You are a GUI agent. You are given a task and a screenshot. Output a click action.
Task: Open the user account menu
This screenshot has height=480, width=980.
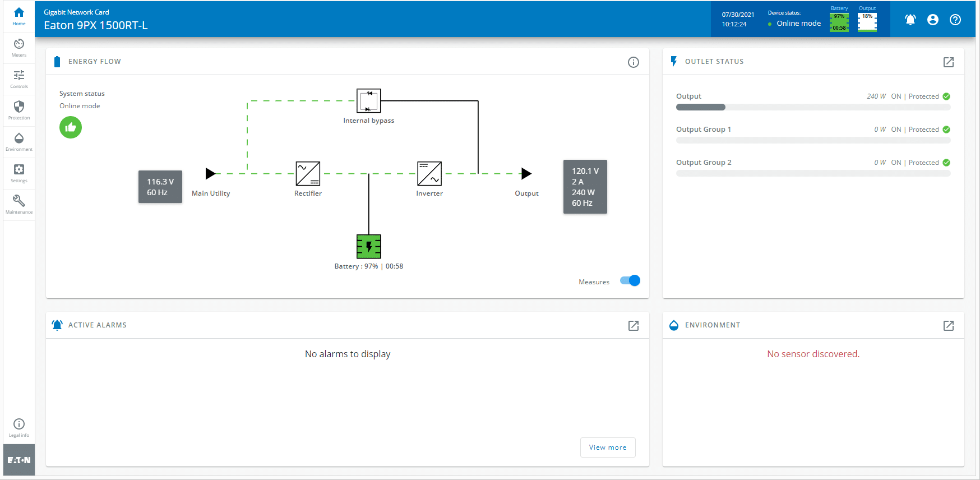pos(933,20)
